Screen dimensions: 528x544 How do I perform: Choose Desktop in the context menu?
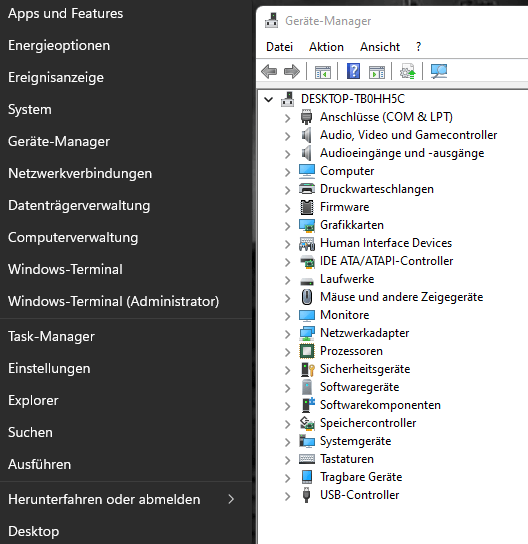(x=126, y=531)
